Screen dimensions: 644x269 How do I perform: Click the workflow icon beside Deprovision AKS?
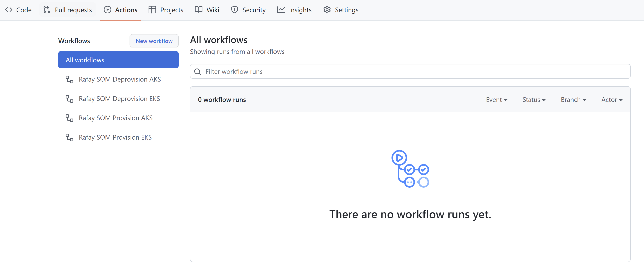pyautogui.click(x=69, y=79)
